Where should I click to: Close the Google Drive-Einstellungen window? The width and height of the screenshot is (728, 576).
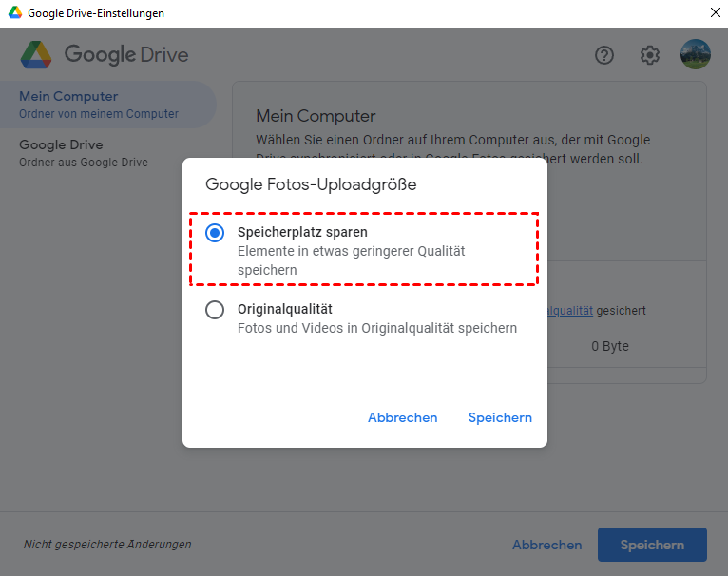pos(714,13)
